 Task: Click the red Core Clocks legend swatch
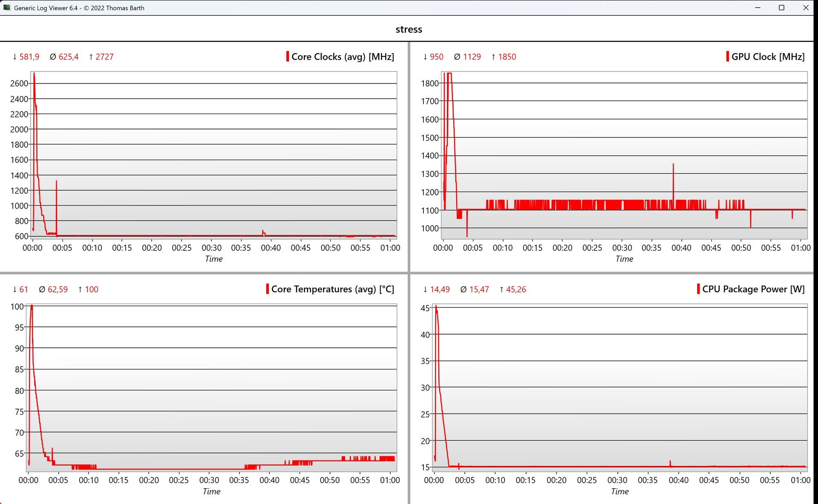288,57
